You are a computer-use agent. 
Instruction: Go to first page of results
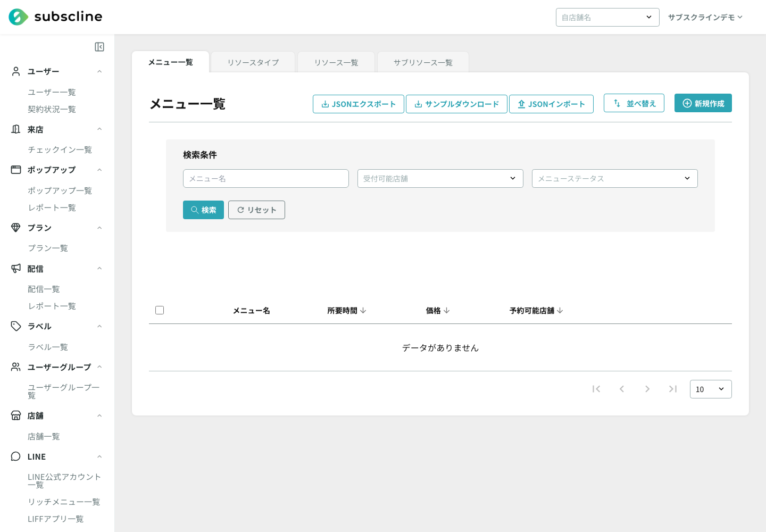[x=596, y=389]
